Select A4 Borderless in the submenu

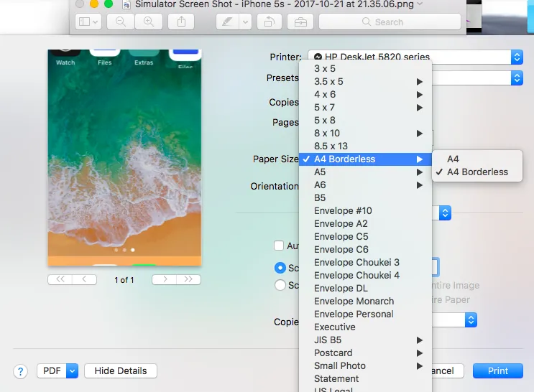click(477, 172)
